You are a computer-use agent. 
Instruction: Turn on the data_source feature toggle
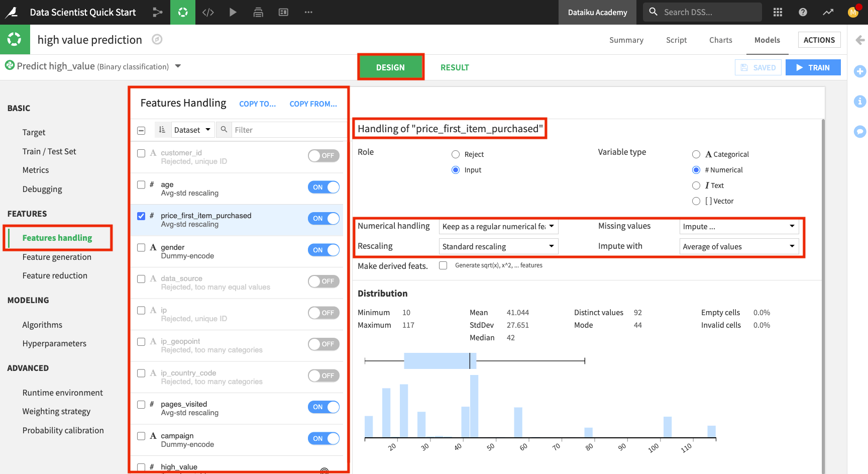323,281
